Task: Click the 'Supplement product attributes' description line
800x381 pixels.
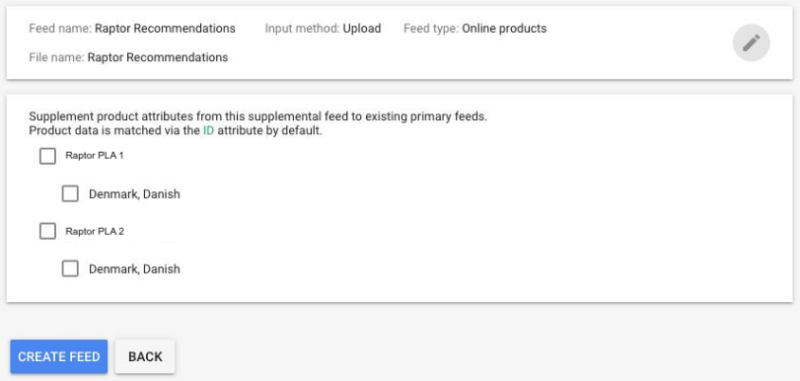Action: coord(258,116)
